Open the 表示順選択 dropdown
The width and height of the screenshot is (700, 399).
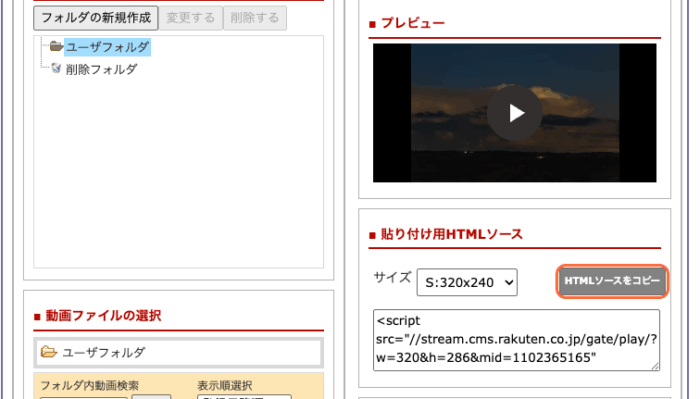[x=244, y=396]
